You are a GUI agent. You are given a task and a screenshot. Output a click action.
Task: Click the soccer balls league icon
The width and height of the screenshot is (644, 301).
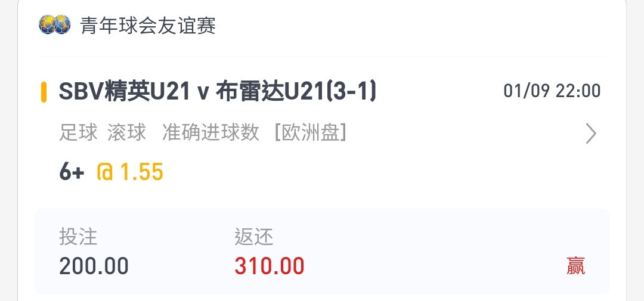pyautogui.click(x=55, y=24)
